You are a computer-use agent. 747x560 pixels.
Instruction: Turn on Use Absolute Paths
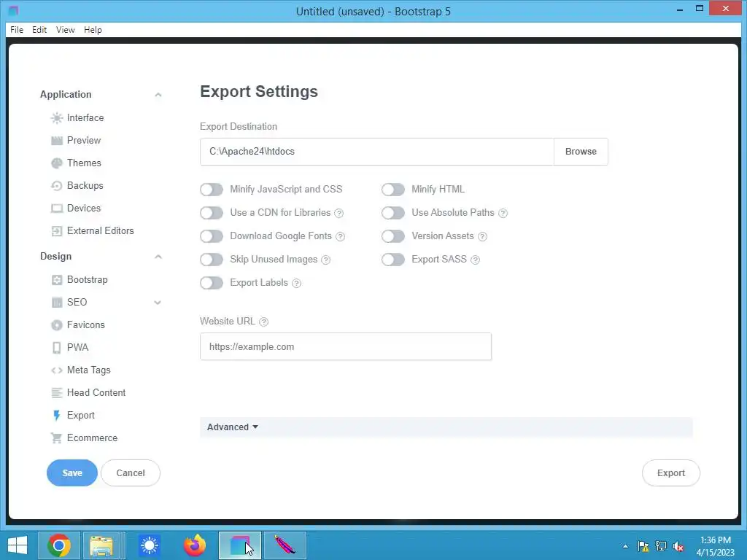(393, 213)
